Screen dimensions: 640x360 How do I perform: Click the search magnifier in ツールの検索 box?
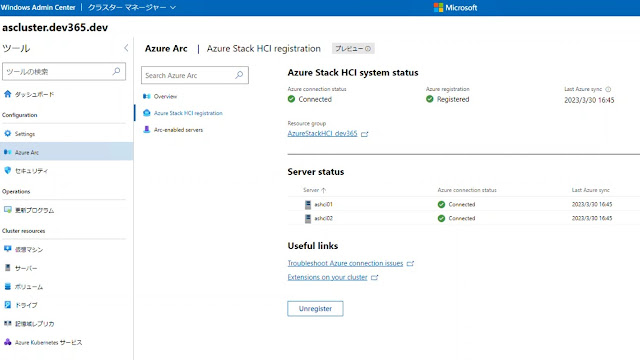(116, 71)
